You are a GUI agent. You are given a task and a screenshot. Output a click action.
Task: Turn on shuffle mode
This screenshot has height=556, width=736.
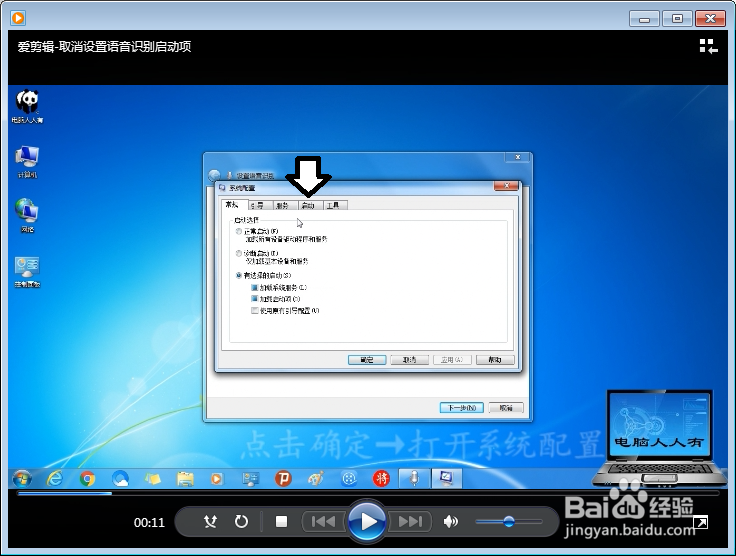tap(210, 521)
